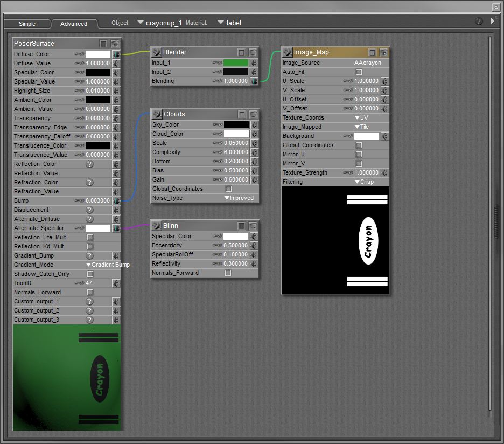Enable Shadow_Catch_Only checkbox
This screenshot has height=444, width=504.
(90, 274)
